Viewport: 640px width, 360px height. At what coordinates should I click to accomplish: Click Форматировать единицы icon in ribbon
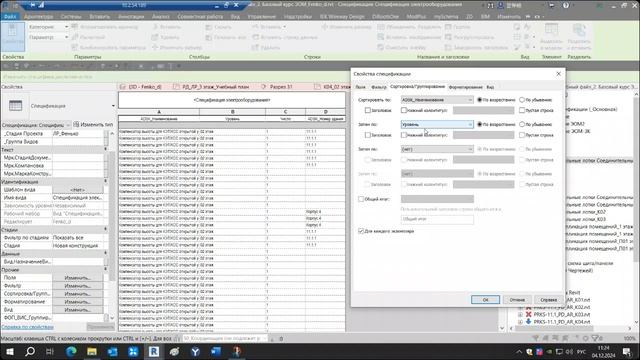pos(75,27)
